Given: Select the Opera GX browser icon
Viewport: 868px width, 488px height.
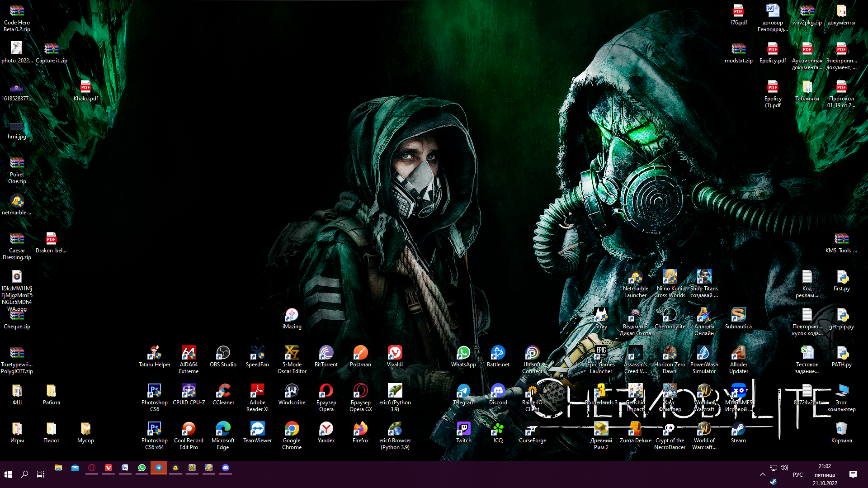Looking at the screenshot, I should 360,397.
